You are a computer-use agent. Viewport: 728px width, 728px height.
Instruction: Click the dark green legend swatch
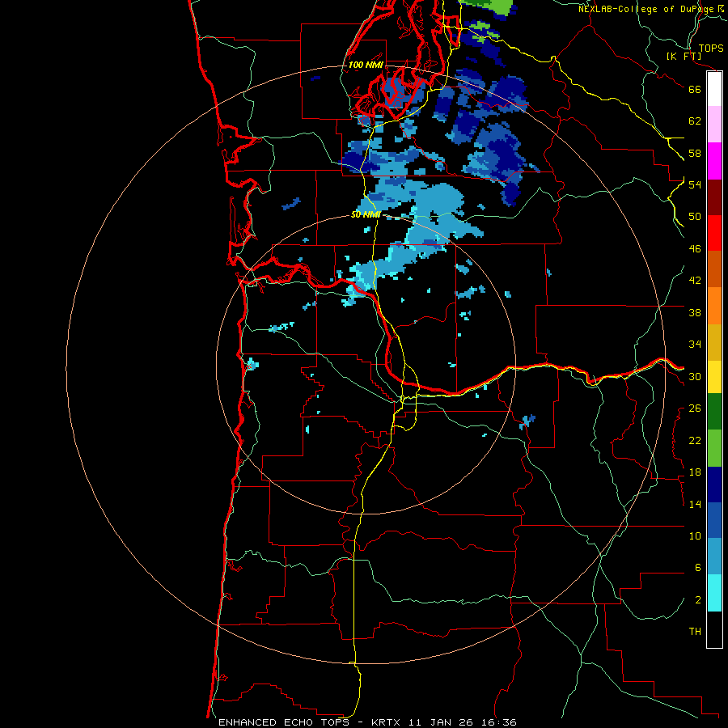coord(714,412)
